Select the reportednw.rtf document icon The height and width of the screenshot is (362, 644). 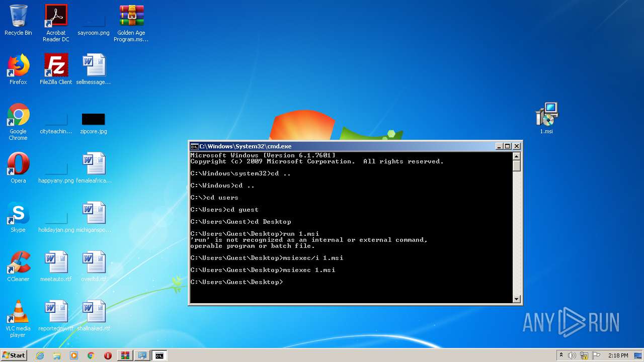tap(56, 316)
